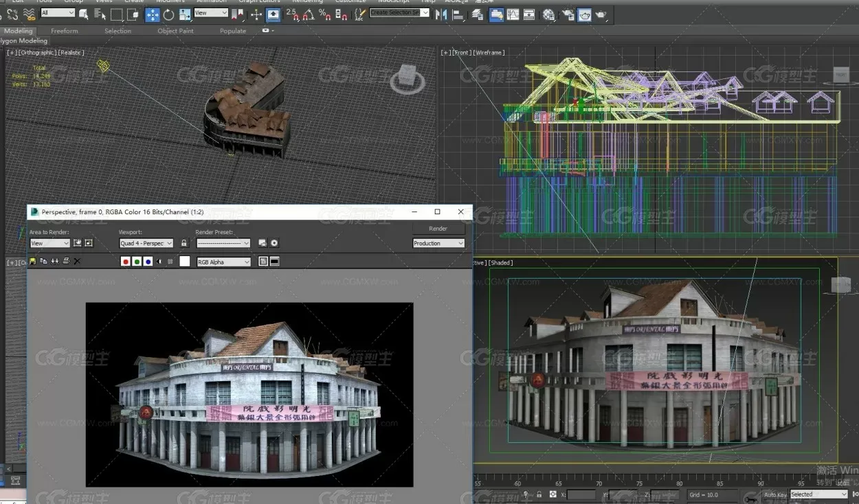Open the 'Production' render mode dropdown
The image size is (859, 504).
click(439, 243)
